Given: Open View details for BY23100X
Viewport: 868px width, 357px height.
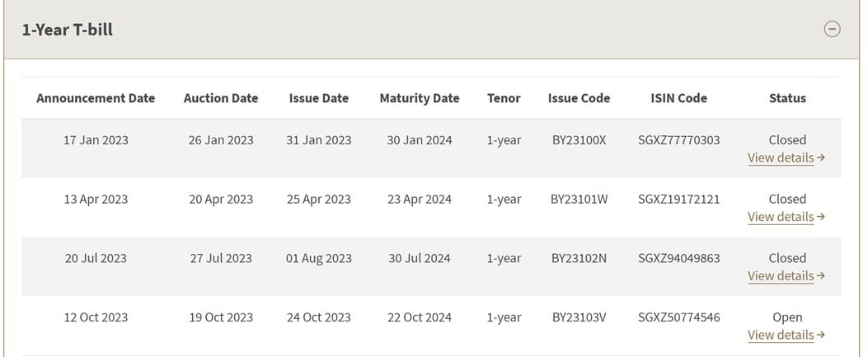Looking at the screenshot, I should (x=781, y=157).
